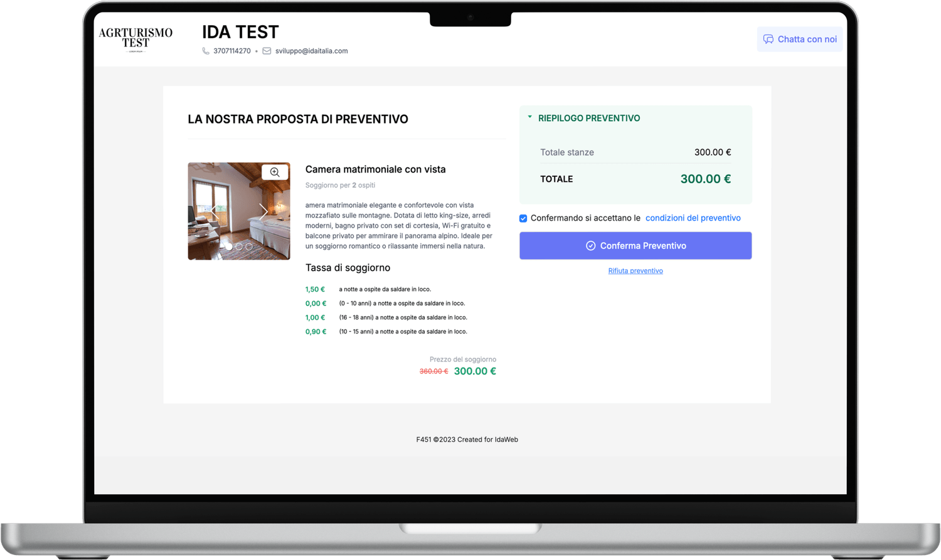Jump to first photo via first carousel dot
This screenshot has width=941, height=560.
(x=229, y=247)
